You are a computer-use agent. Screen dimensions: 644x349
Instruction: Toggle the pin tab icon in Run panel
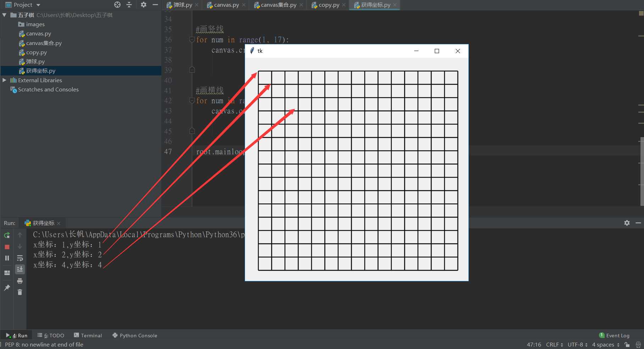click(7, 288)
